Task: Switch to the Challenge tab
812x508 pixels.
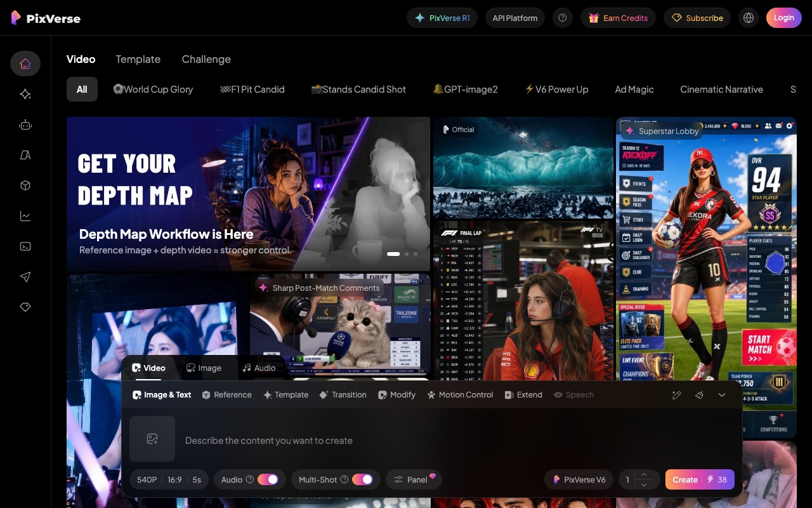Action: (206, 59)
